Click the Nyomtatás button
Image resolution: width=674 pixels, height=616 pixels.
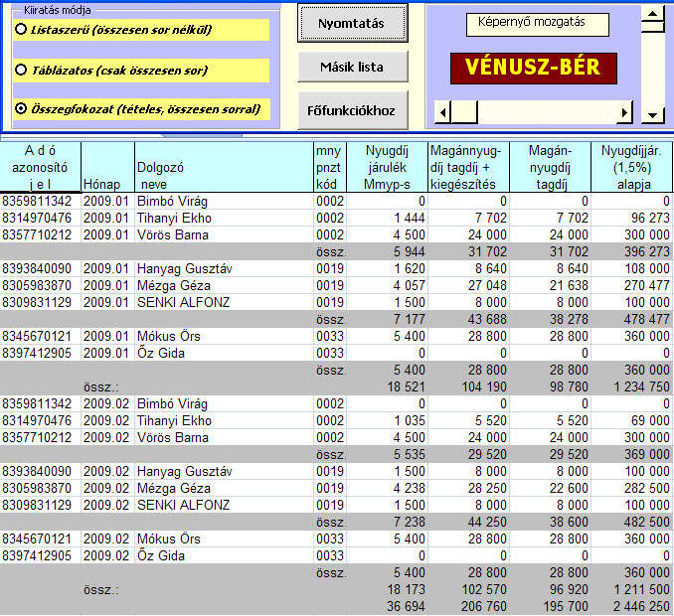[x=352, y=23]
